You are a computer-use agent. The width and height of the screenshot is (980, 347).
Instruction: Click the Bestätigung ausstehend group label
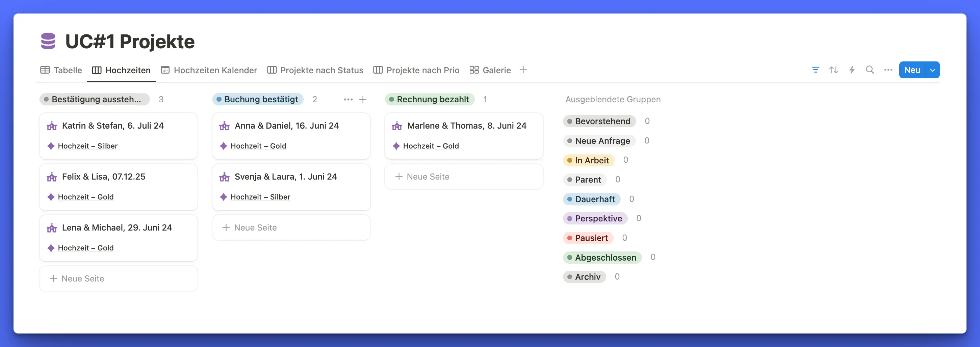[94, 100]
